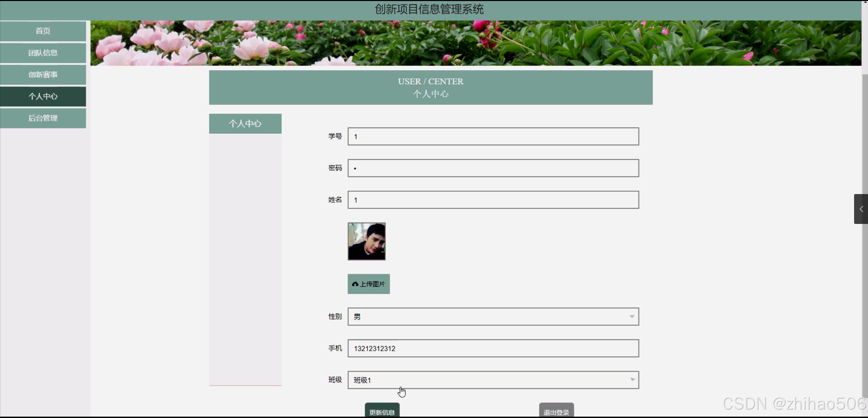Image resolution: width=868 pixels, height=418 pixels.
Task: Focus the 密码 password field
Action: (493, 168)
